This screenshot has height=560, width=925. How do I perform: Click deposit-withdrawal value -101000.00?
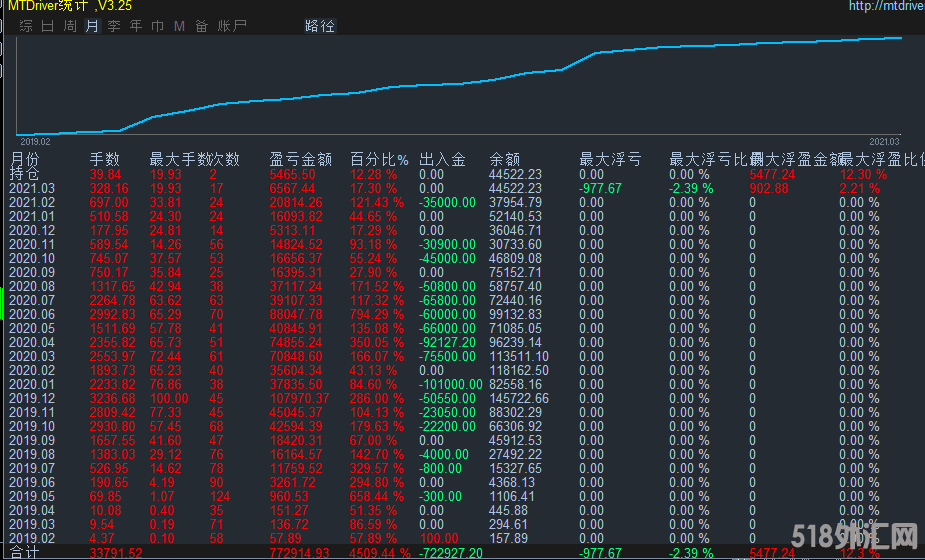[451, 384]
